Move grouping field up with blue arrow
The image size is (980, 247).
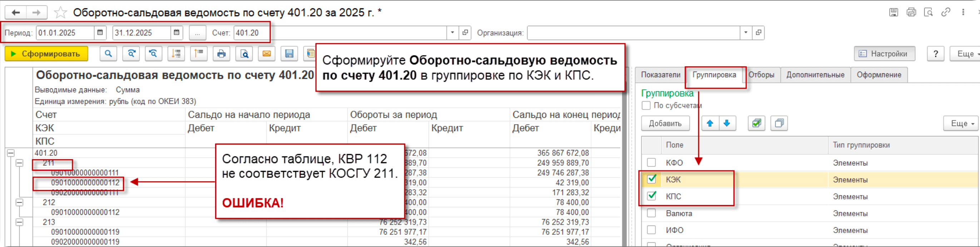(710, 123)
